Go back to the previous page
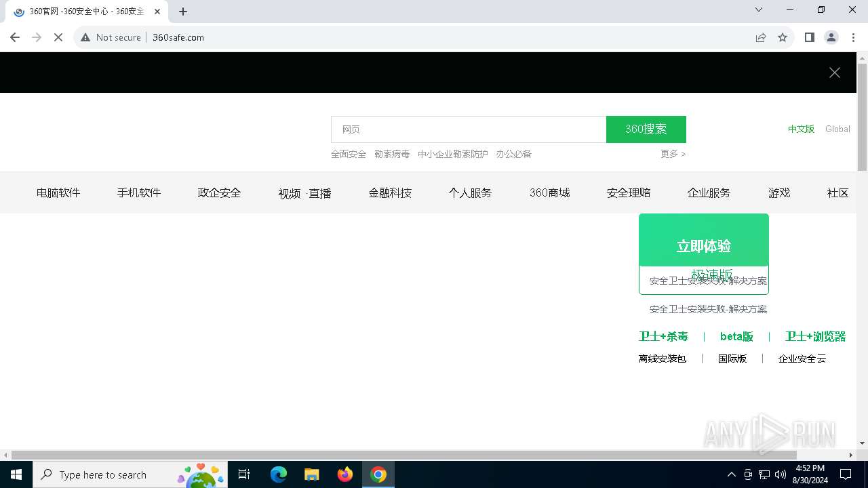 coord(15,37)
